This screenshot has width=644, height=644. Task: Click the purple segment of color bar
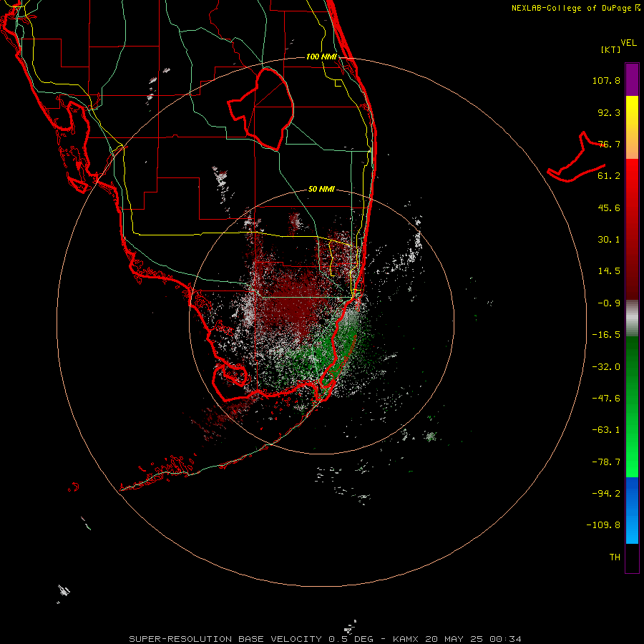(x=632, y=79)
